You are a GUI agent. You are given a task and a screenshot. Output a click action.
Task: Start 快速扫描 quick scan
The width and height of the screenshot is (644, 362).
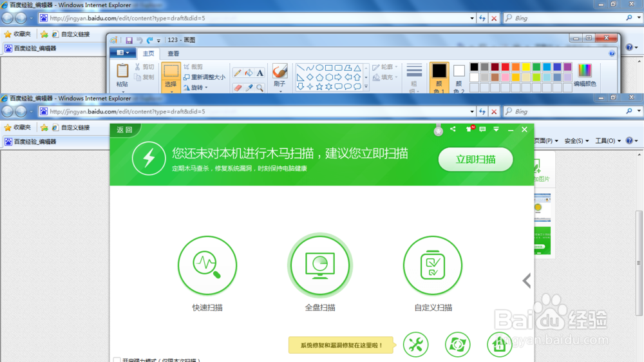207,265
